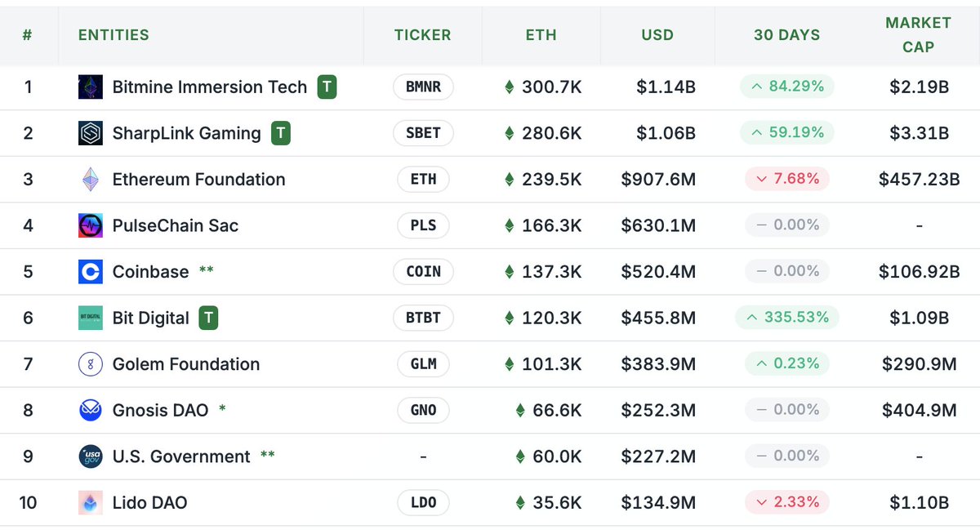
Task: Click the ETH symbol beside 300.7K
Action: tap(510, 87)
